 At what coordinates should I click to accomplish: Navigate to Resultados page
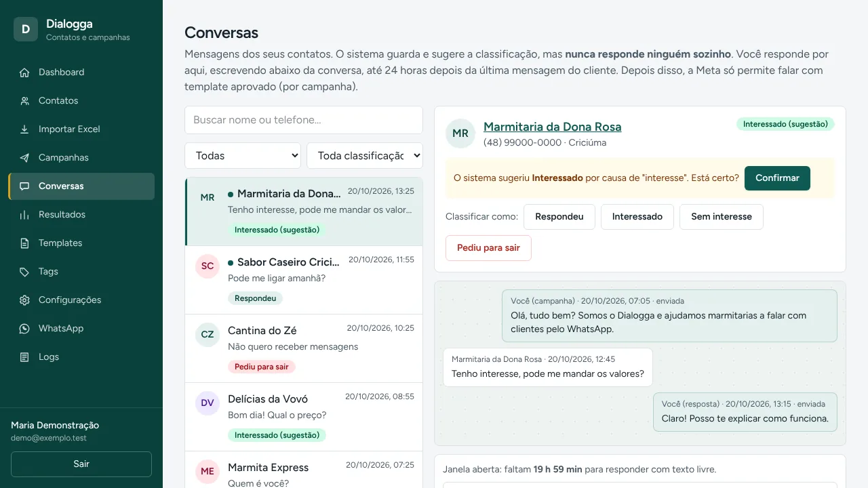tap(81, 215)
